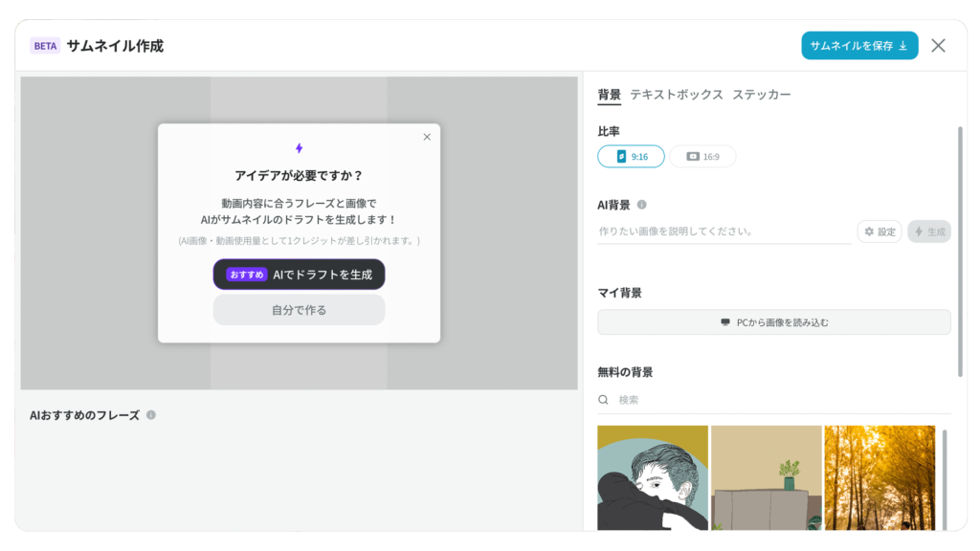Switch to the 16:9 aspect ratio

[x=703, y=156]
